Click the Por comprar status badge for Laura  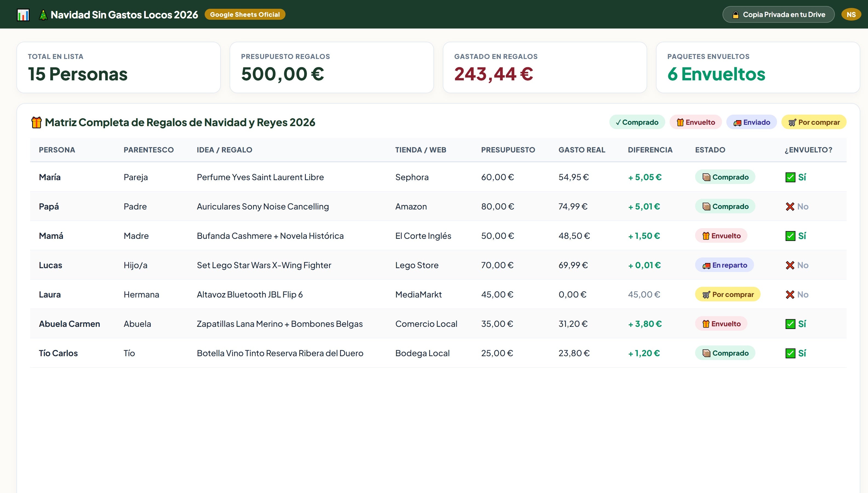pyautogui.click(x=728, y=294)
